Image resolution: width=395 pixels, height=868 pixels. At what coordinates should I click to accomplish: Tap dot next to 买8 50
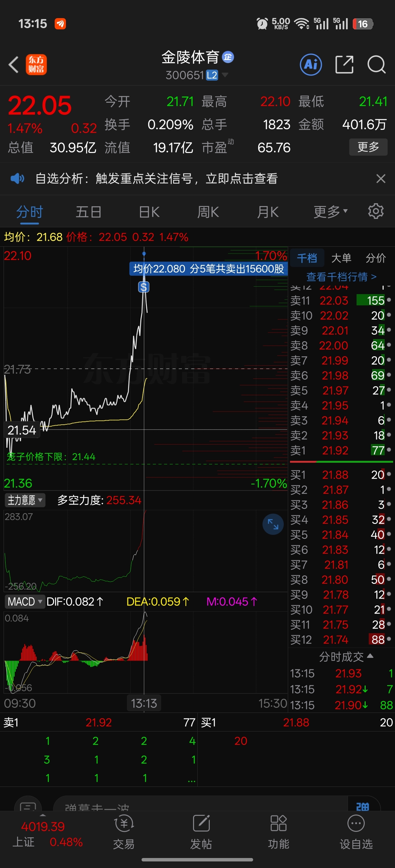click(x=389, y=579)
